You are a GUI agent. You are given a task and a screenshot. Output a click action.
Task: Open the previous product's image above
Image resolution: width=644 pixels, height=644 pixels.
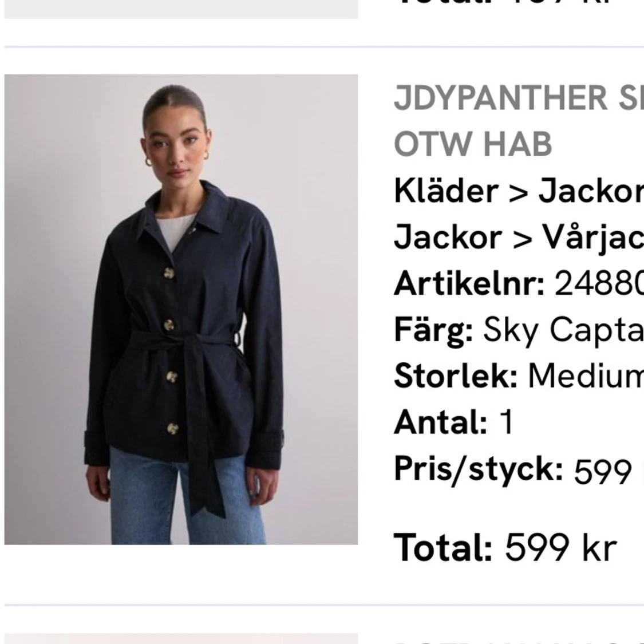coord(181,9)
